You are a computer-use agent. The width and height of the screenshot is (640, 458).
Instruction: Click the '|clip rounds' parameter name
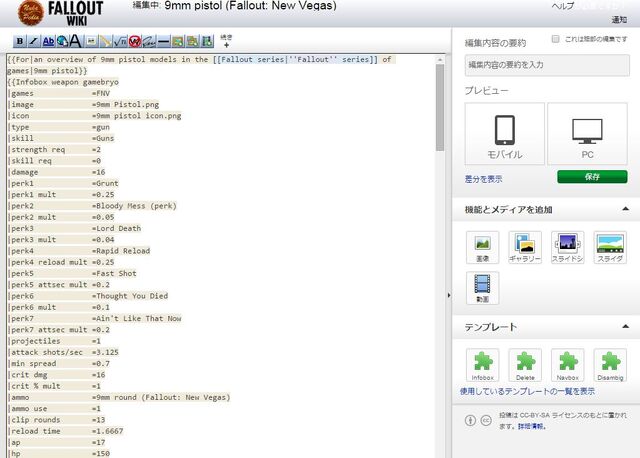tap(34, 420)
